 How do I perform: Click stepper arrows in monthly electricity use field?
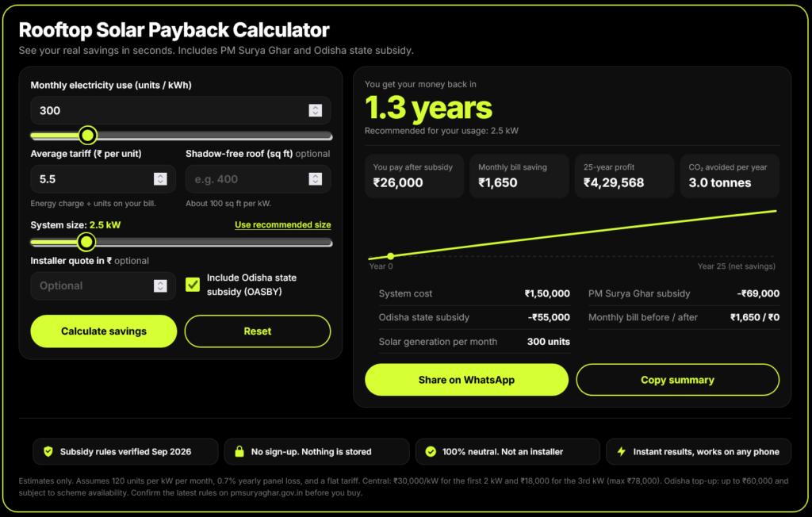pos(316,110)
